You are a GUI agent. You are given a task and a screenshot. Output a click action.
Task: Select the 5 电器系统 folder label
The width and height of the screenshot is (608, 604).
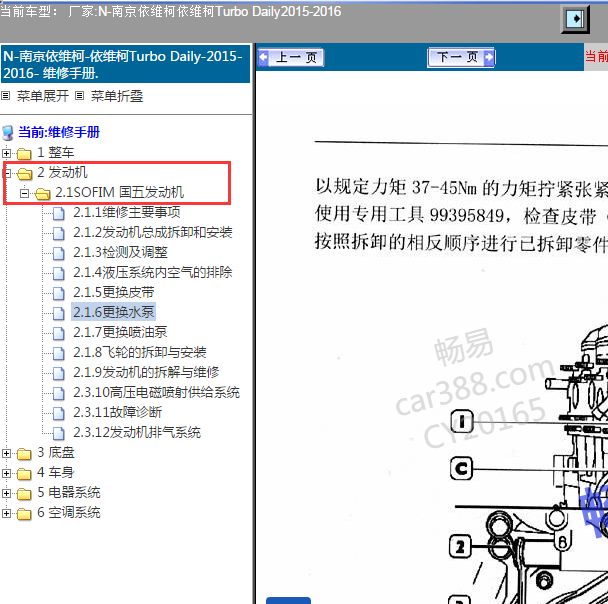coord(69,492)
